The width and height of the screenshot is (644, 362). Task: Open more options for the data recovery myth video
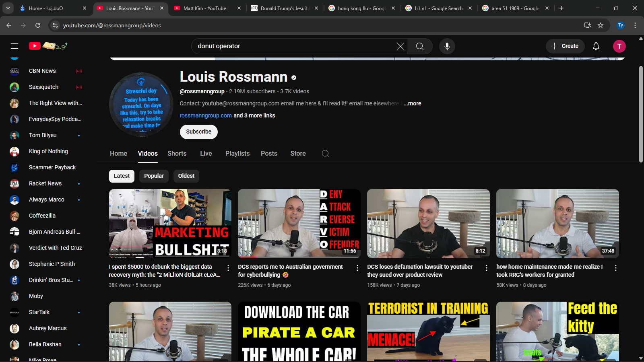click(228, 268)
